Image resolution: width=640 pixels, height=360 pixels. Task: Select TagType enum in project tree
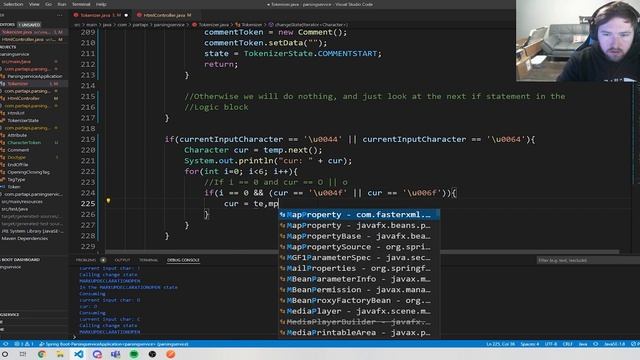pos(16,179)
